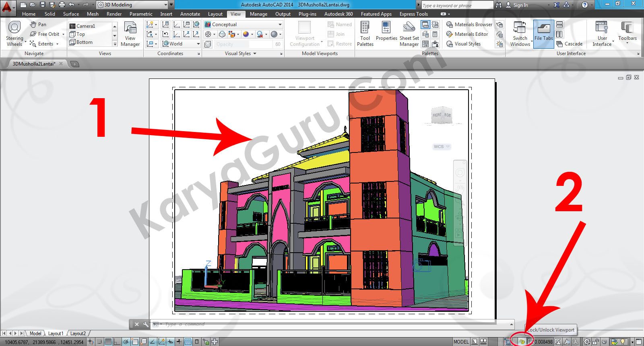Click the Cascade windows button
The width and height of the screenshot is (644, 346).
point(570,44)
